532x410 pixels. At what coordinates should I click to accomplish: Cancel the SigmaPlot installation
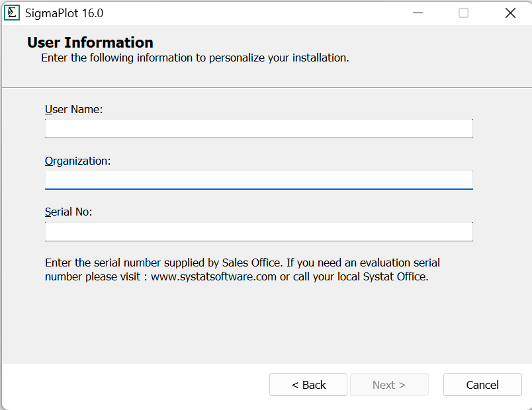click(482, 385)
